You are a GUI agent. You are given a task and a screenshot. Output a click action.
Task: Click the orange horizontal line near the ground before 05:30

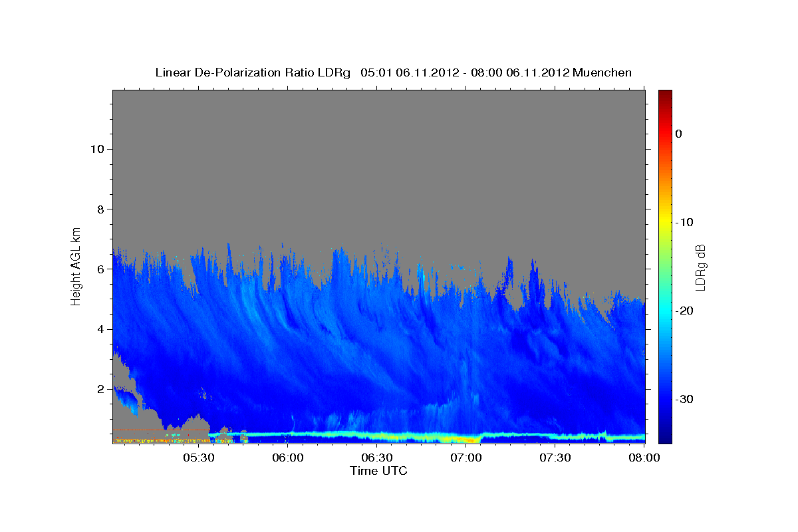(x=161, y=430)
